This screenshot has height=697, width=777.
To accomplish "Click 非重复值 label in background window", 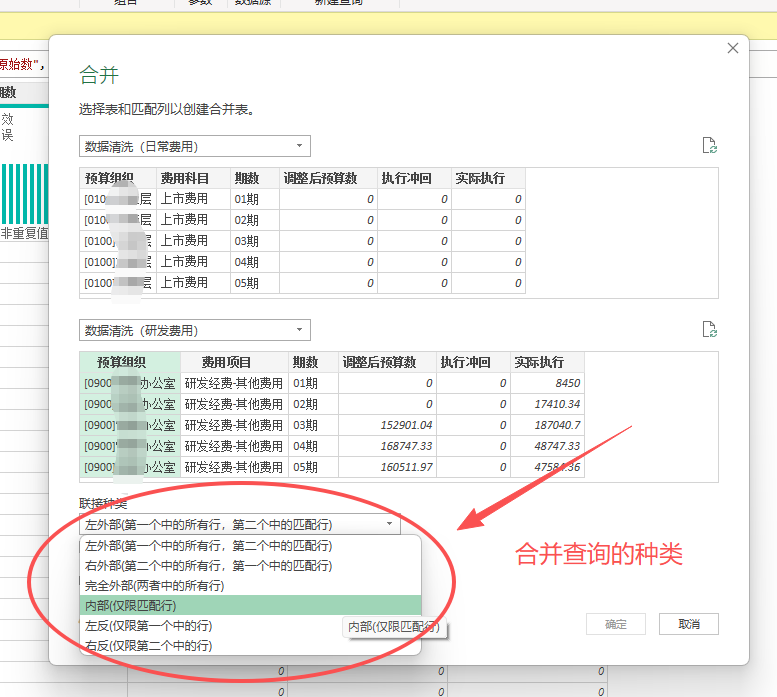I will [x=24, y=233].
